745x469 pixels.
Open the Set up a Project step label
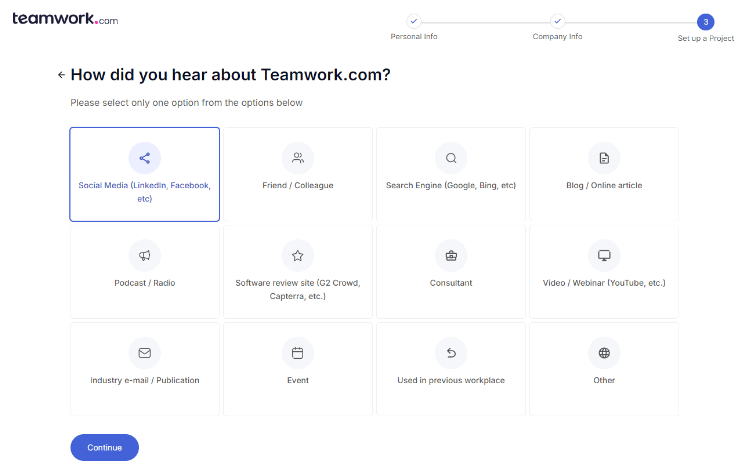pos(706,38)
